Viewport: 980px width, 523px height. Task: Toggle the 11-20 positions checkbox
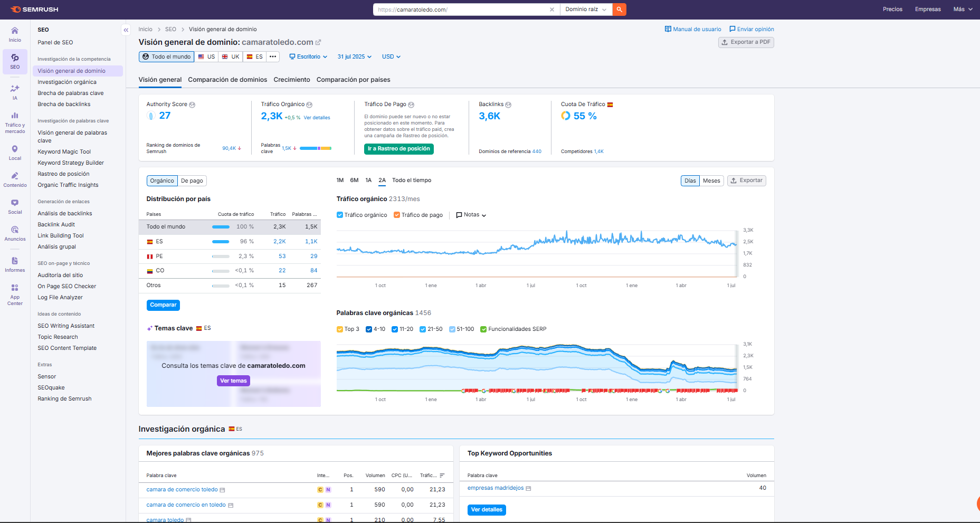pos(395,329)
